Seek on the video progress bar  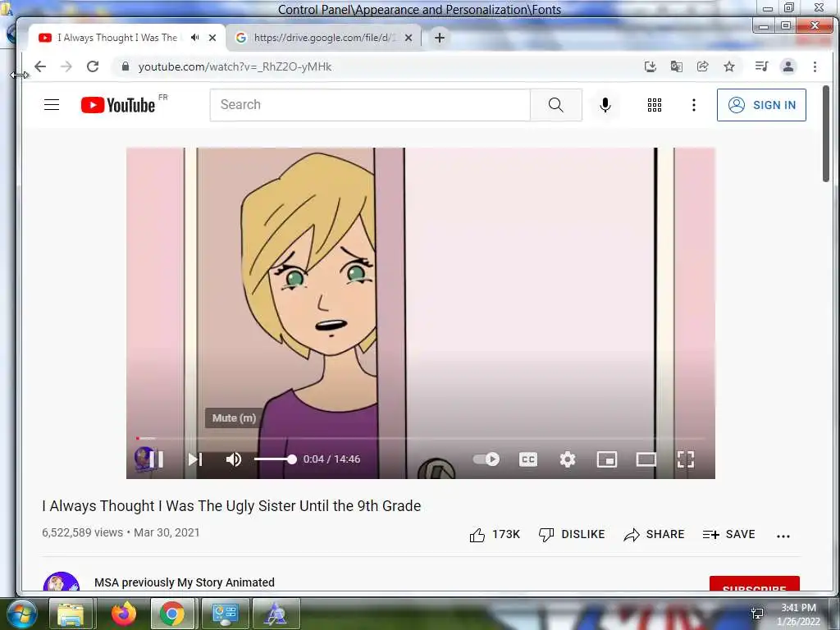click(x=421, y=438)
